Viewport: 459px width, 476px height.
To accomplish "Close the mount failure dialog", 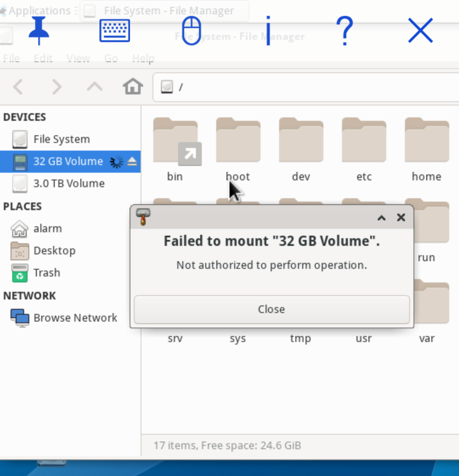I will (271, 309).
